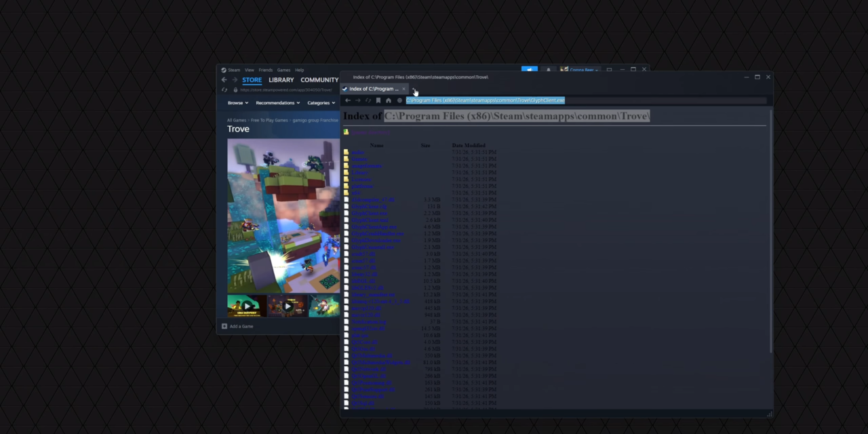Viewport: 868px width, 434px height.
Task: Click the libEGL.dll file link
Action: pos(363,281)
